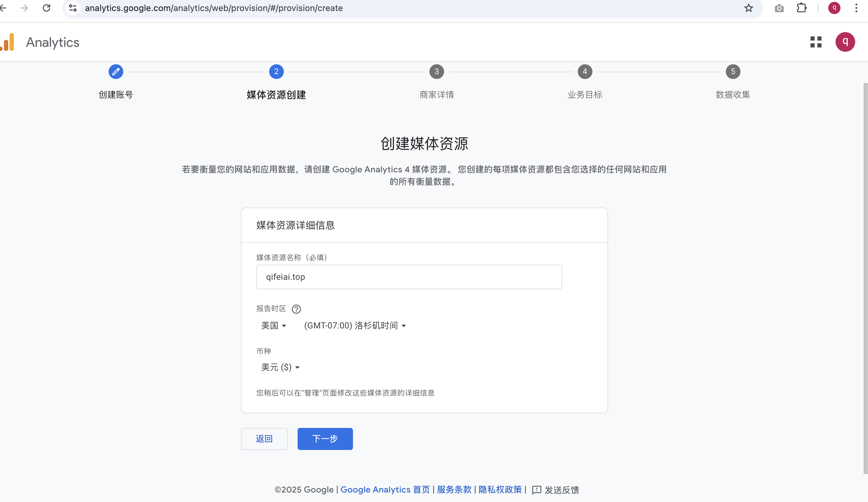Click the account avatar in Analytics header
Screen dimensions: 868x502
pos(845,42)
